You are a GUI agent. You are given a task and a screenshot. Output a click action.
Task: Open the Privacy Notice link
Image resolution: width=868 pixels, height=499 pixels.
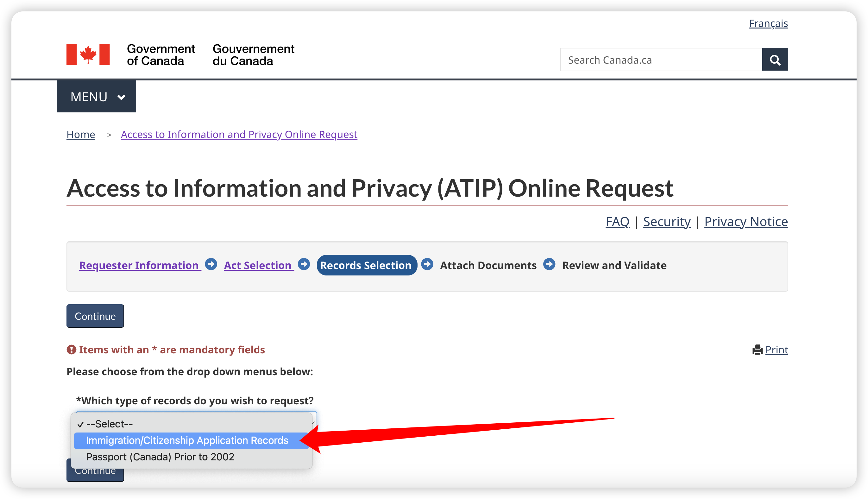point(746,222)
